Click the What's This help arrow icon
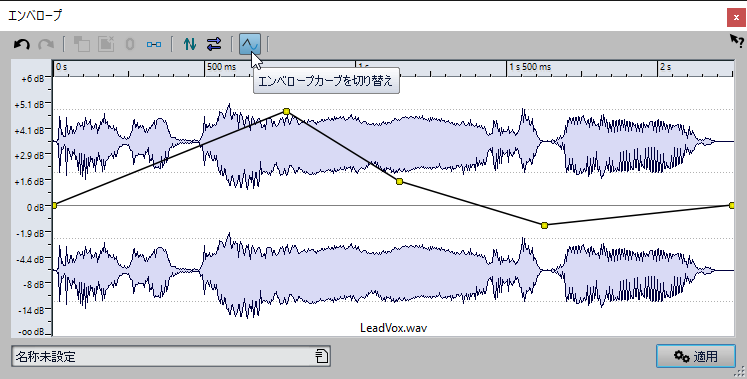The width and height of the screenshot is (747, 379). click(x=737, y=41)
